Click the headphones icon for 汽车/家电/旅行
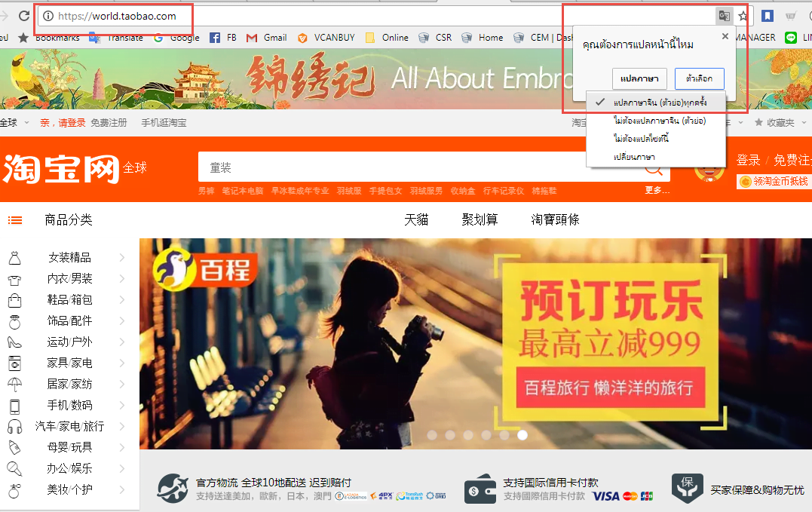812x512 pixels. pyautogui.click(x=14, y=427)
